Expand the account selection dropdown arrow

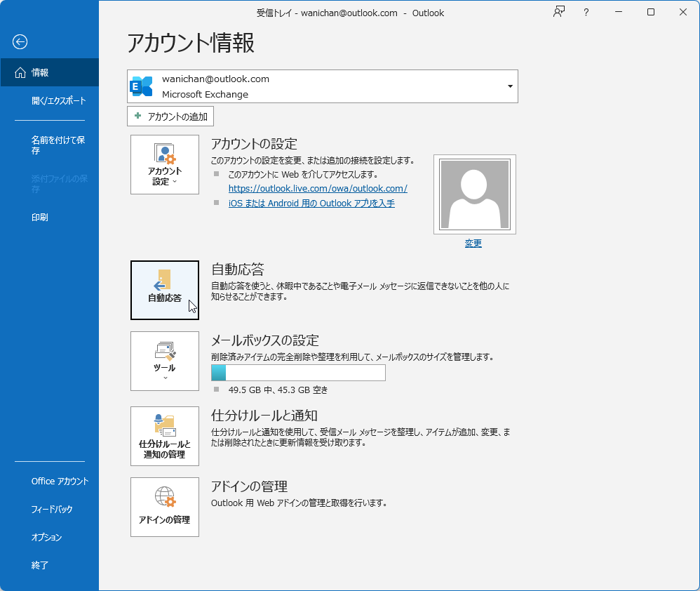click(x=510, y=86)
